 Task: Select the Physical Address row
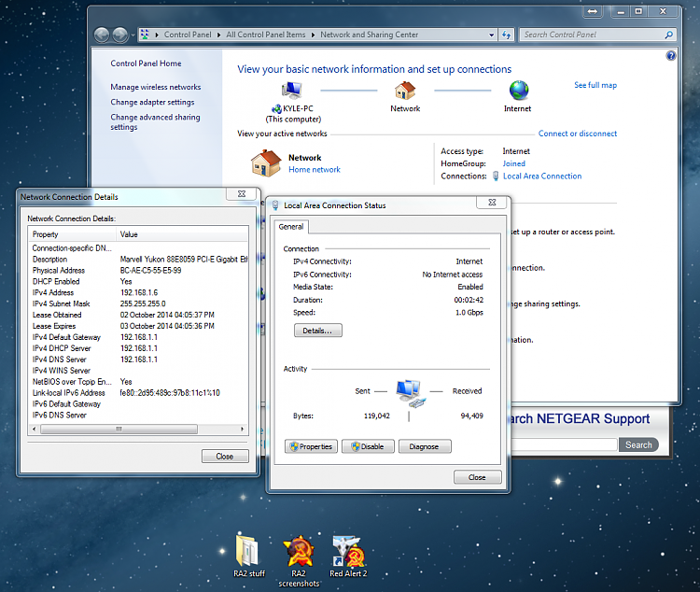(x=138, y=270)
